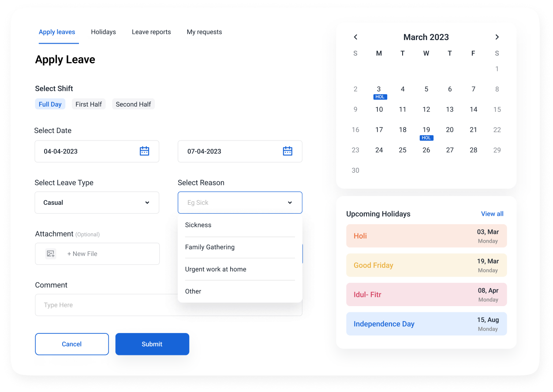Viewport: 553px width, 392px height.
Task: Open the Independence Day holiday card
Action: point(426,324)
